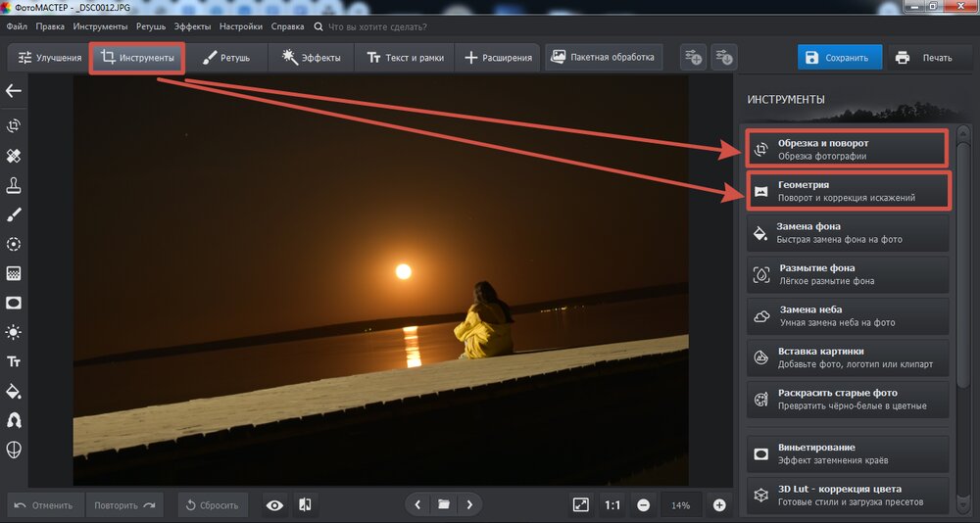The image size is (980, 523).
Task: Select the paint bucket fill tool
Action: [x=14, y=391]
